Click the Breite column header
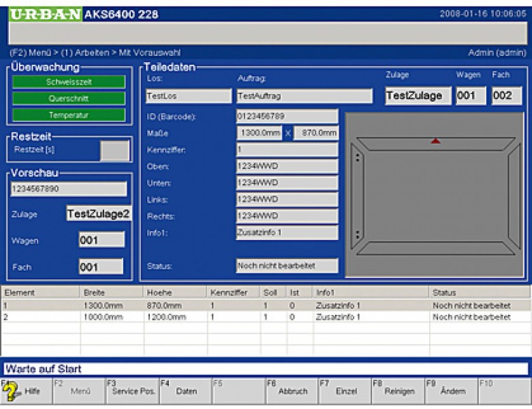Viewport: 532px width, 409px height. (111, 292)
